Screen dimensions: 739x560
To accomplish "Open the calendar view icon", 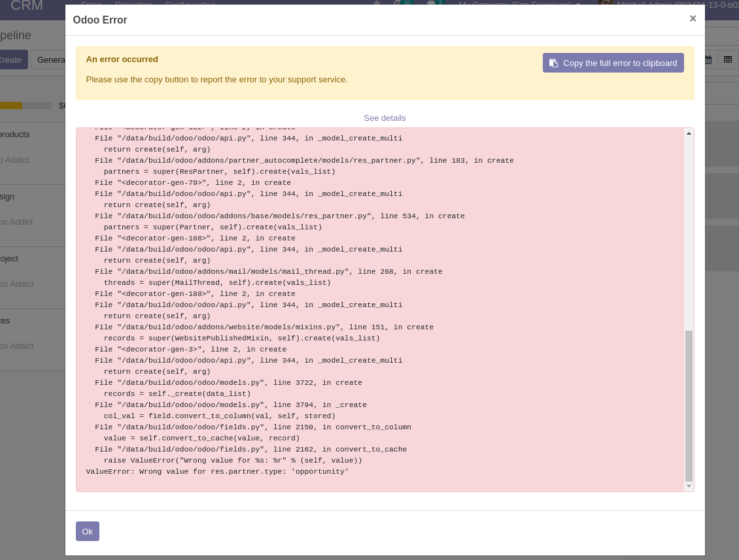I will click(708, 59).
